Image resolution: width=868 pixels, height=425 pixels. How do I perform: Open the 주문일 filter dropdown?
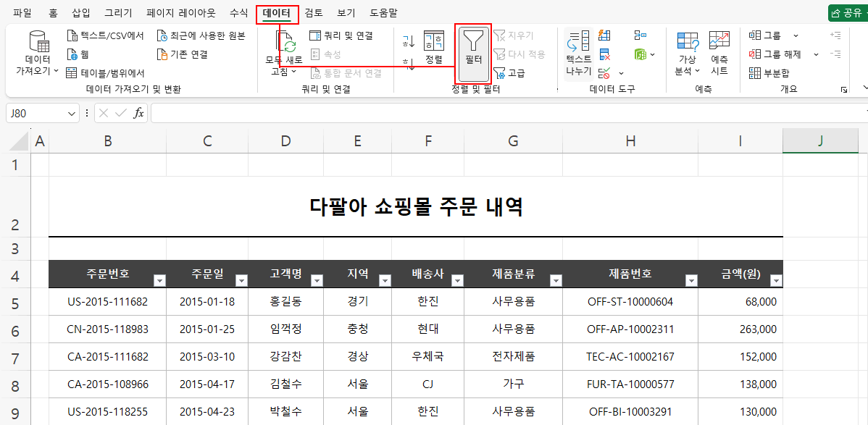[241, 281]
